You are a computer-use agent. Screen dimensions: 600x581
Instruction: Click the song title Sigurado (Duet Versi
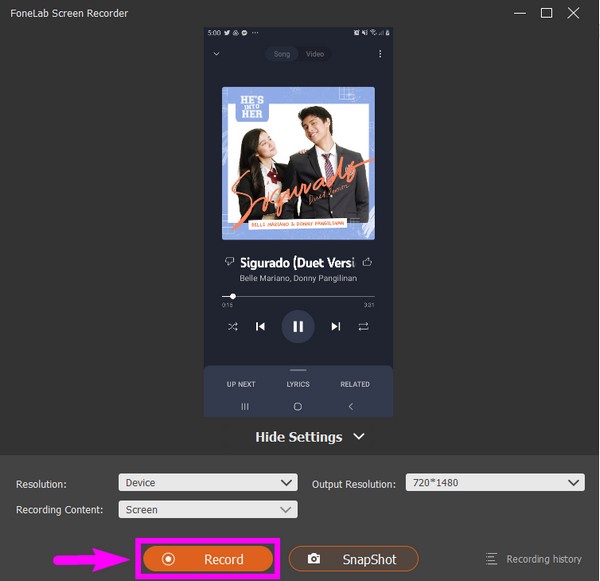(297, 263)
